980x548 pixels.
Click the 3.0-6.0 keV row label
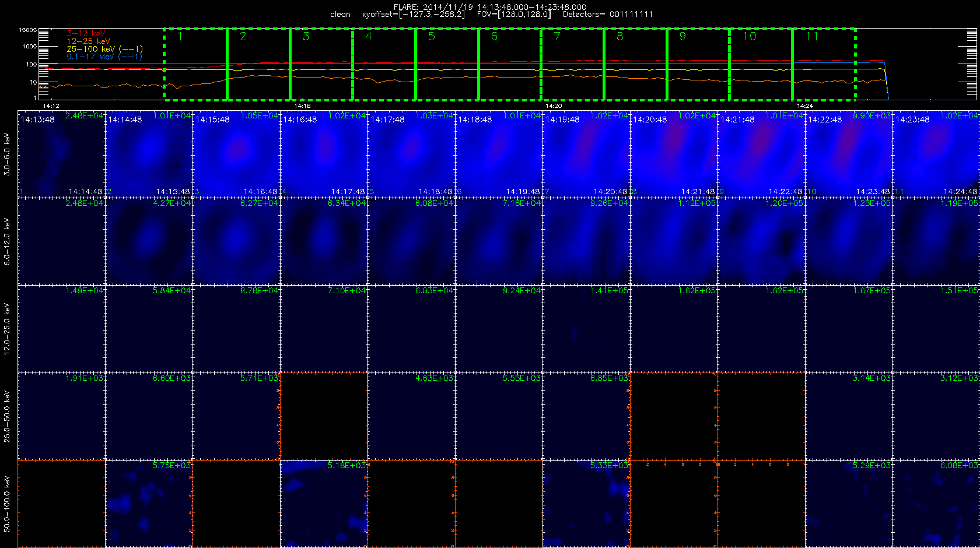(7, 154)
